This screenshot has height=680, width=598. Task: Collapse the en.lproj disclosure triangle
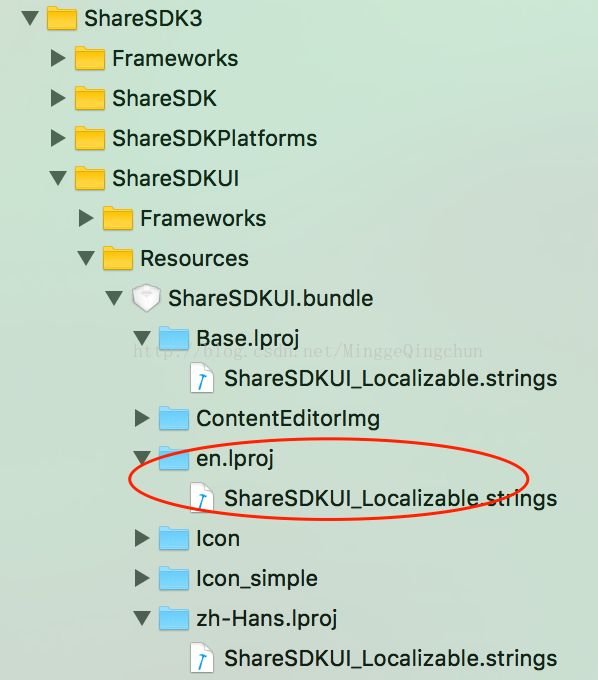[x=142, y=457]
